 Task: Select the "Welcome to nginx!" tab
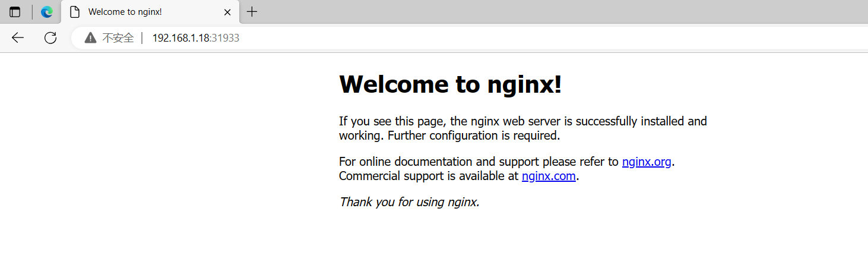(151, 12)
